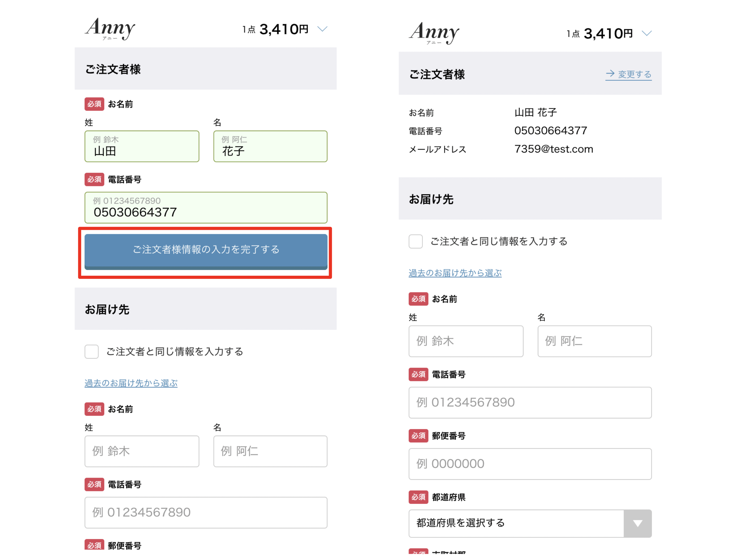Click 3,410円 total in left screen
This screenshot has width=748, height=560.
pos(284,30)
